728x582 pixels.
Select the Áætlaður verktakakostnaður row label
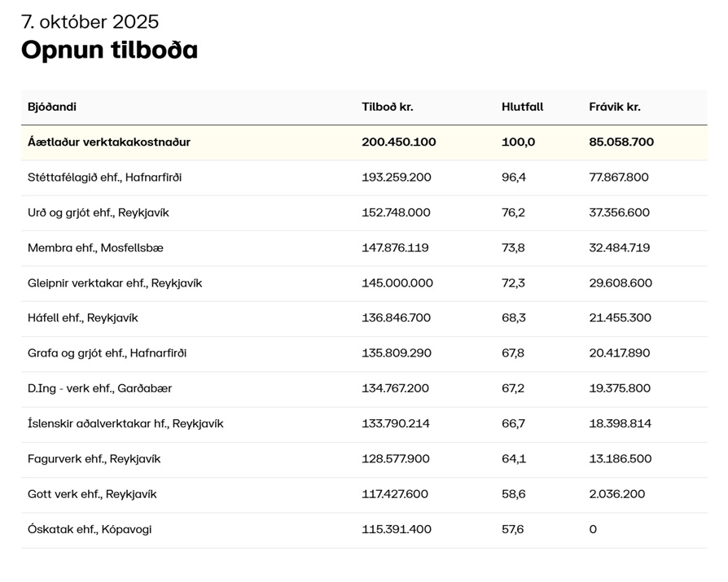pos(109,142)
